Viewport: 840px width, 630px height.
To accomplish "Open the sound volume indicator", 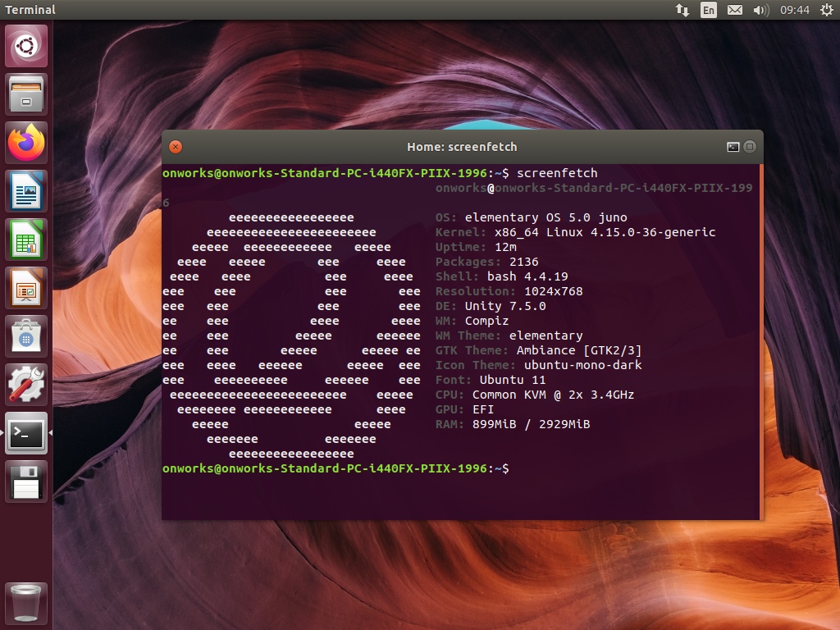I will tap(760, 10).
